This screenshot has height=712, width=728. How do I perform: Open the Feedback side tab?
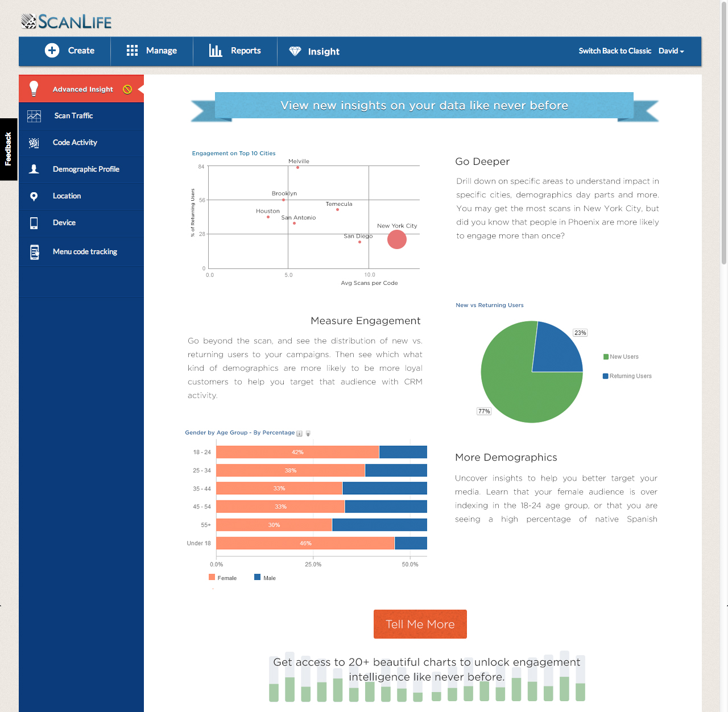click(x=8, y=149)
